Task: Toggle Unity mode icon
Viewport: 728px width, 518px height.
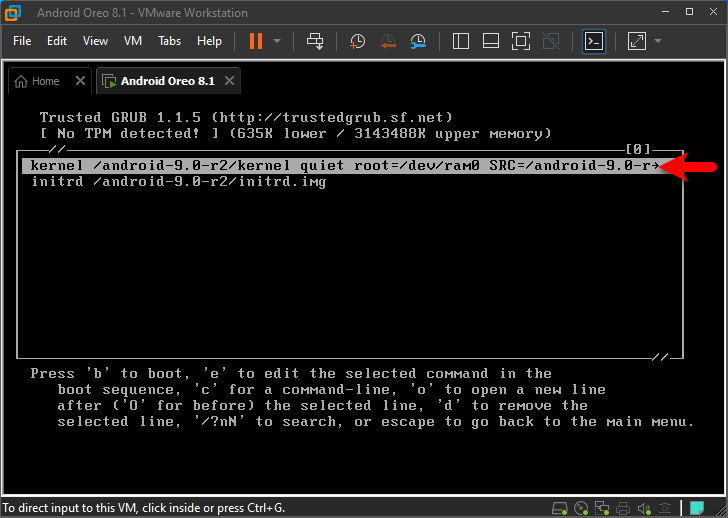Action: click(551, 41)
